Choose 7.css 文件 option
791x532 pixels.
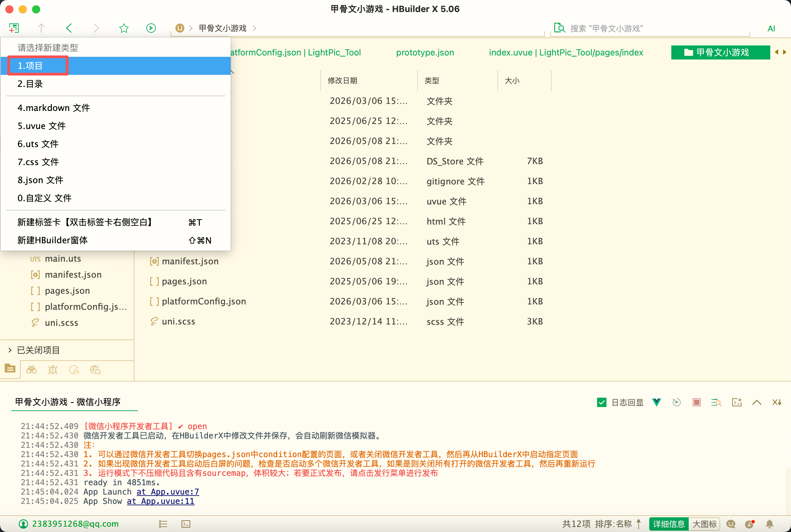[116, 162]
